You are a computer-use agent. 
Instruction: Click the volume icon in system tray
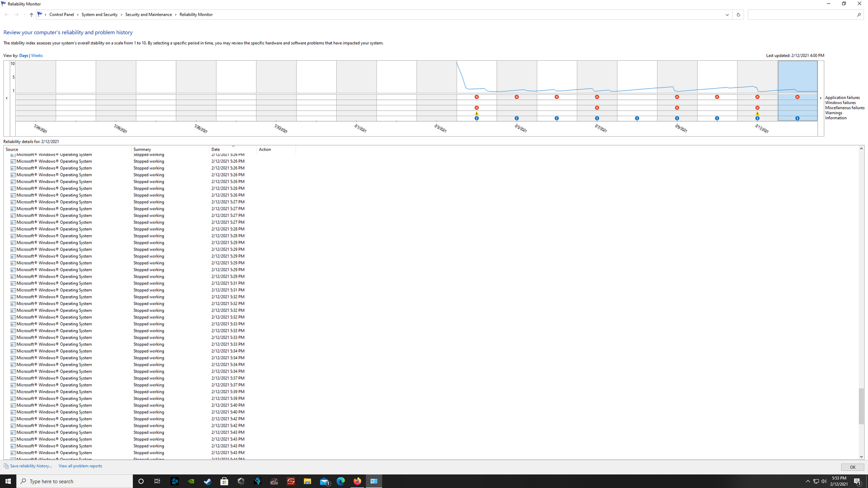[x=824, y=481]
